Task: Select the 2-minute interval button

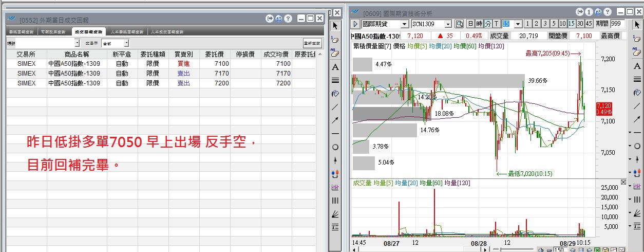Action: click(x=536, y=24)
